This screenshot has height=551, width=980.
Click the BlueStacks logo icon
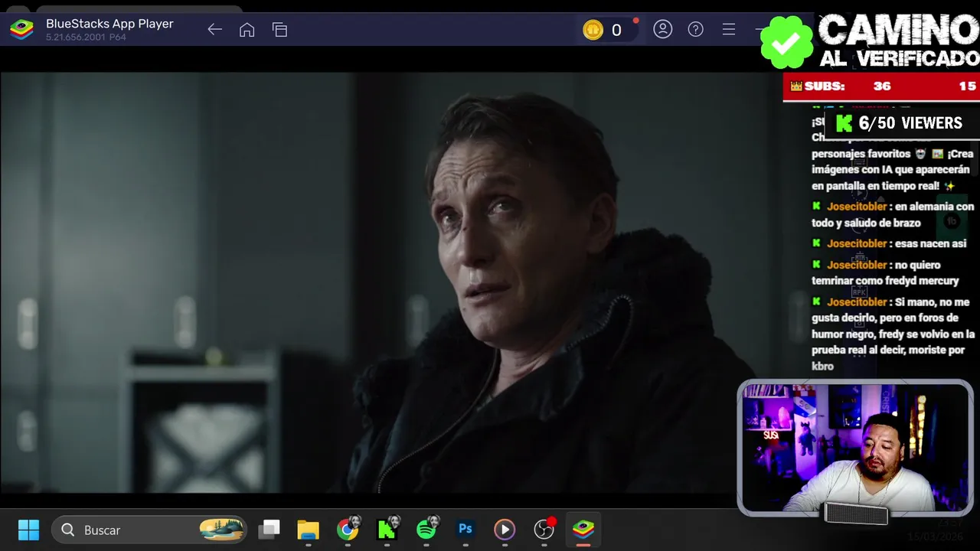pos(21,30)
